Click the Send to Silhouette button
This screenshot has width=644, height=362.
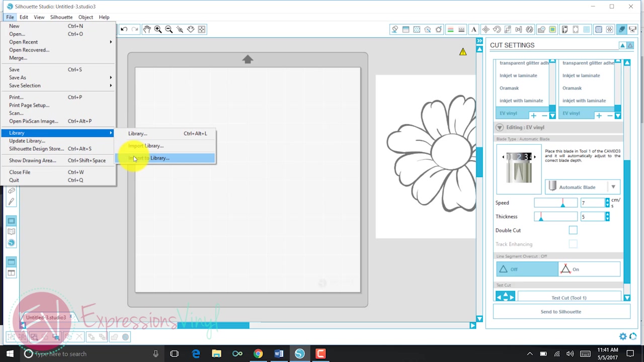561,312
